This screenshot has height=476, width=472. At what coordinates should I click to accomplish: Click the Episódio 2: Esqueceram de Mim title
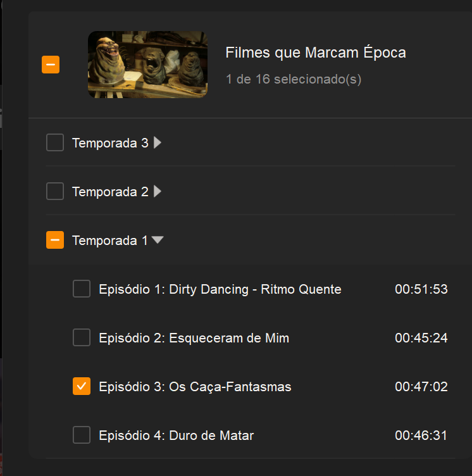(x=194, y=338)
